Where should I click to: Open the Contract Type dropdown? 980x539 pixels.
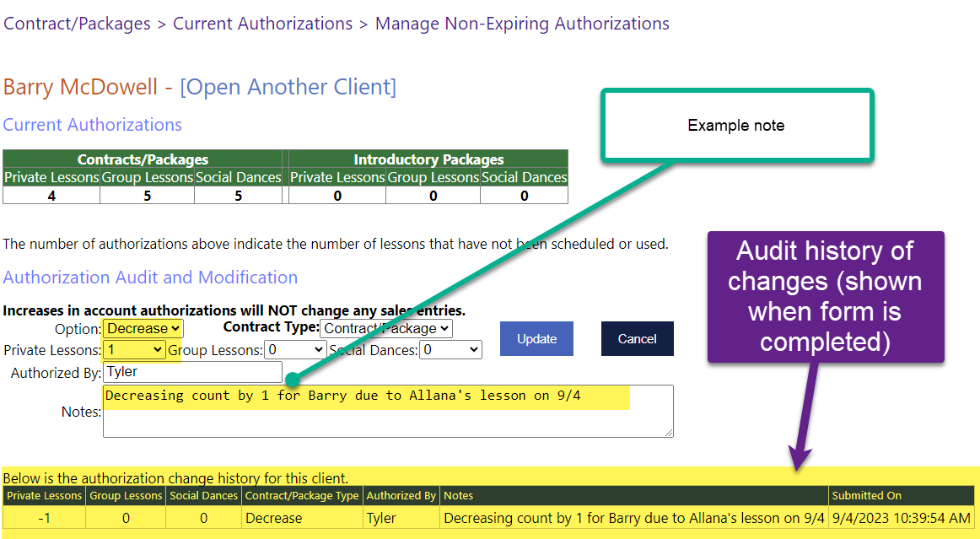pyautogui.click(x=386, y=328)
